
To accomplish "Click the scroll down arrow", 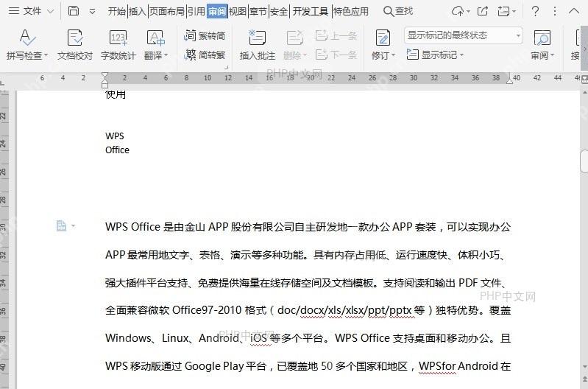I will tap(584, 366).
